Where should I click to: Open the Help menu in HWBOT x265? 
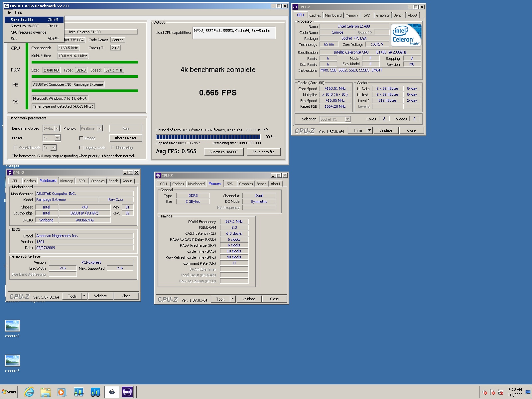(x=19, y=12)
